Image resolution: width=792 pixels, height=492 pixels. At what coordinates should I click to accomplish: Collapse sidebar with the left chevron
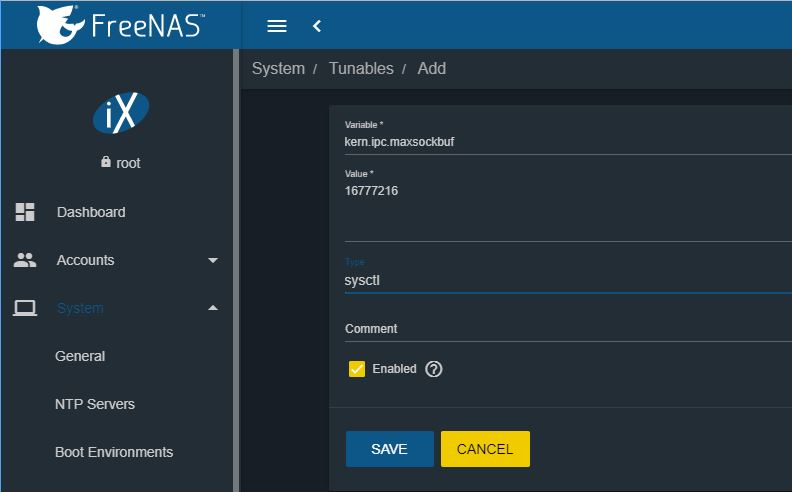[317, 26]
